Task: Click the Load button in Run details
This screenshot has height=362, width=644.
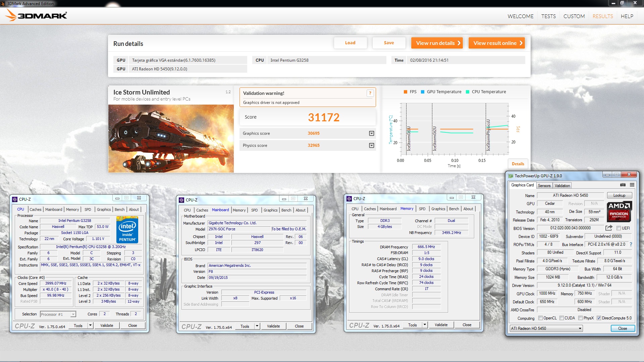Action: pyautogui.click(x=350, y=43)
